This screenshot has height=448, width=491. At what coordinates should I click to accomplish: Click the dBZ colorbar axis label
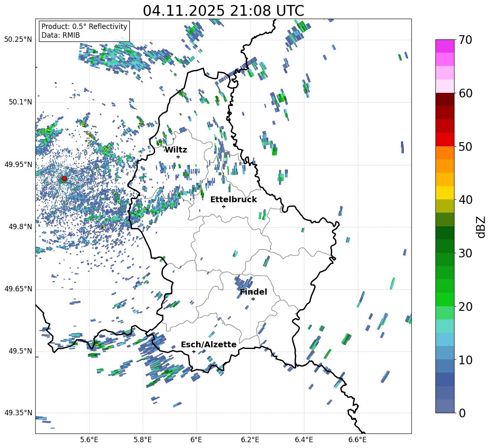pyautogui.click(x=480, y=227)
